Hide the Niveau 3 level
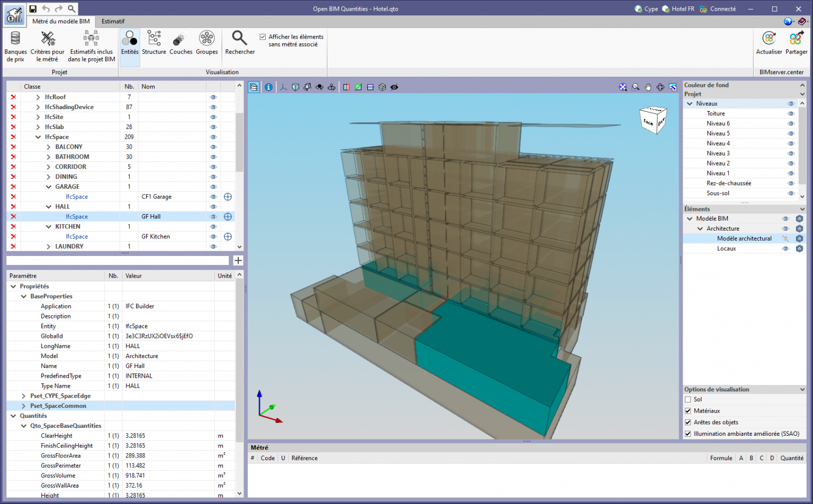The image size is (813, 504). pos(791,153)
